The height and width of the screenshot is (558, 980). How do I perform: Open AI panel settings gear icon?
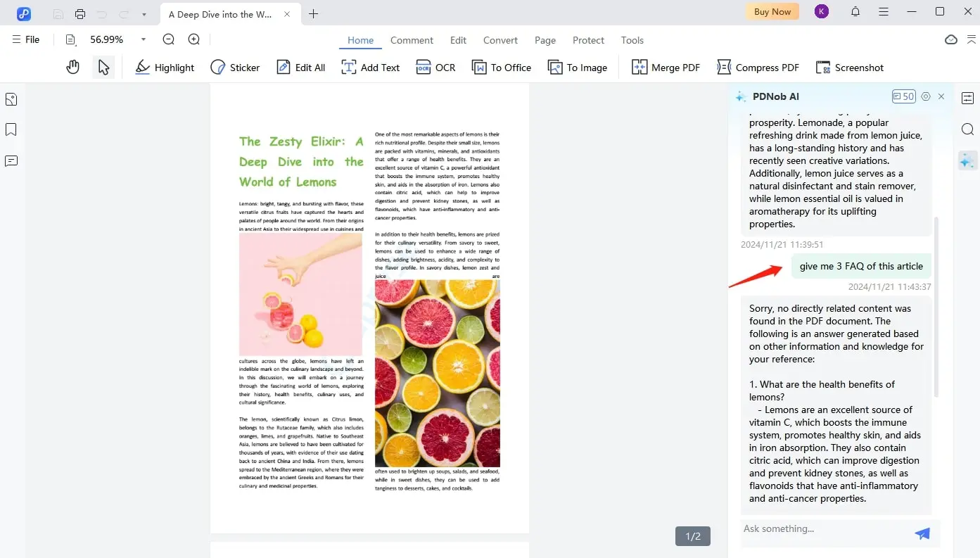click(x=926, y=96)
